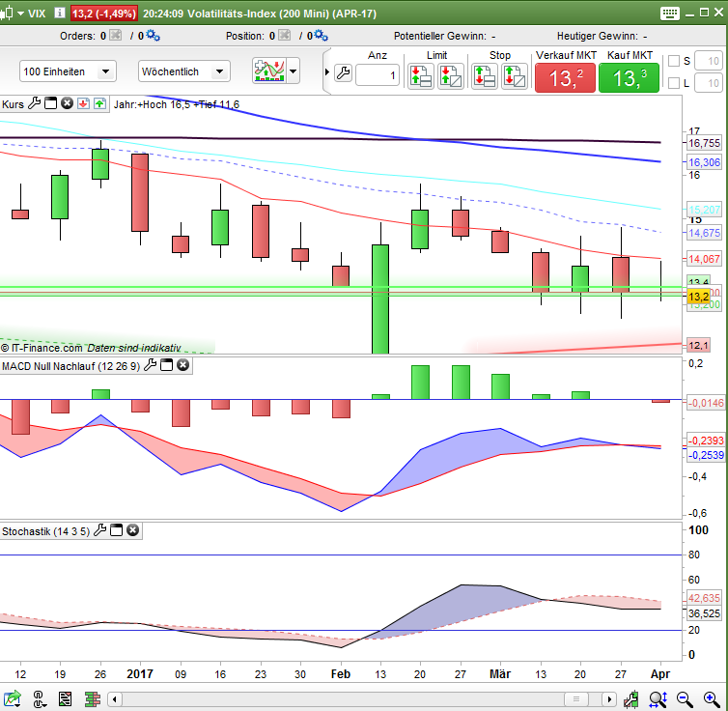Enable the L checkbox

coord(674,83)
